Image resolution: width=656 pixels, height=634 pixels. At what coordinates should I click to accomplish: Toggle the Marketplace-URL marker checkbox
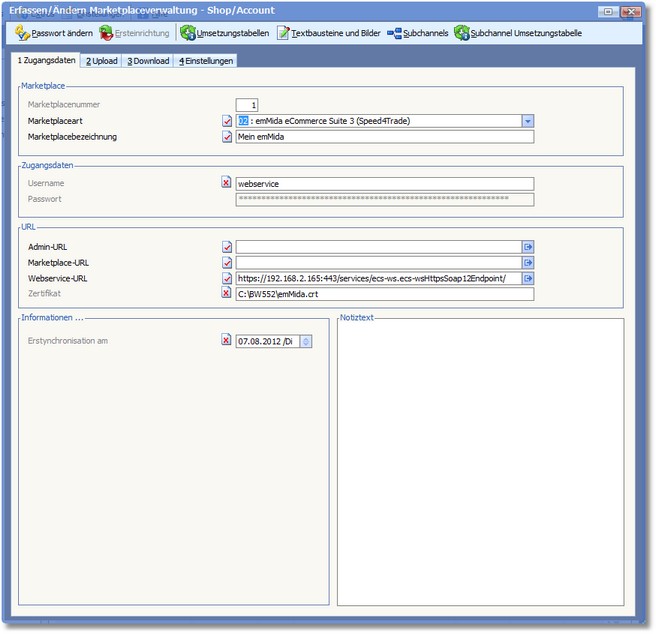[226, 263]
